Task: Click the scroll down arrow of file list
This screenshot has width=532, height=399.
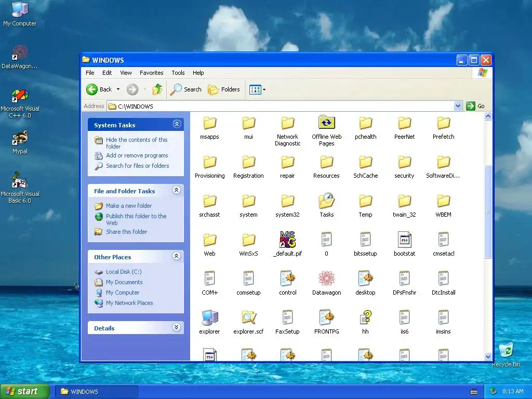Action: point(488,356)
